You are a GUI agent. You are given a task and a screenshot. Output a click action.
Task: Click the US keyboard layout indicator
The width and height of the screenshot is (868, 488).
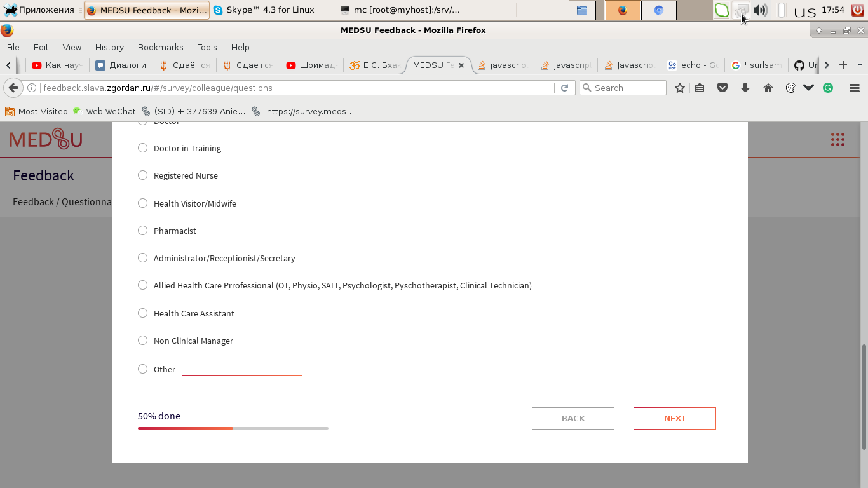click(x=805, y=11)
